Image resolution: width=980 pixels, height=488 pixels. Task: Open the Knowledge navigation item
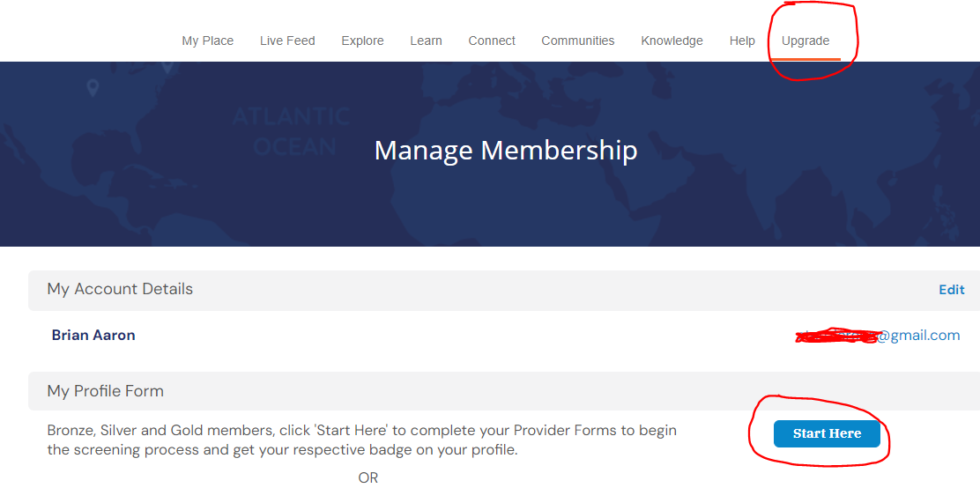coord(672,41)
